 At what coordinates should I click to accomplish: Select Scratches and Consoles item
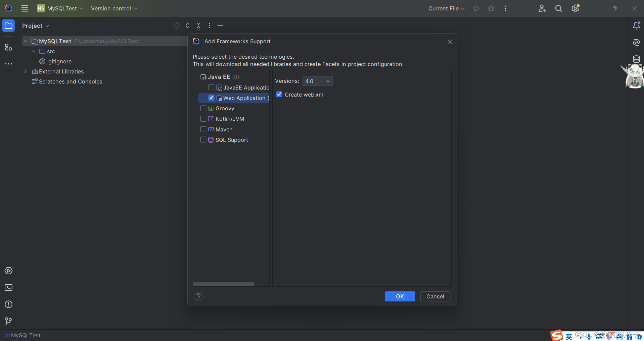point(67,81)
